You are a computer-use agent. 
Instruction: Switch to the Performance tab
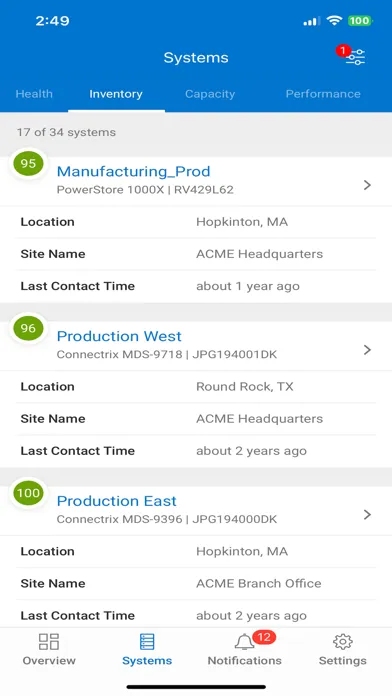click(323, 94)
